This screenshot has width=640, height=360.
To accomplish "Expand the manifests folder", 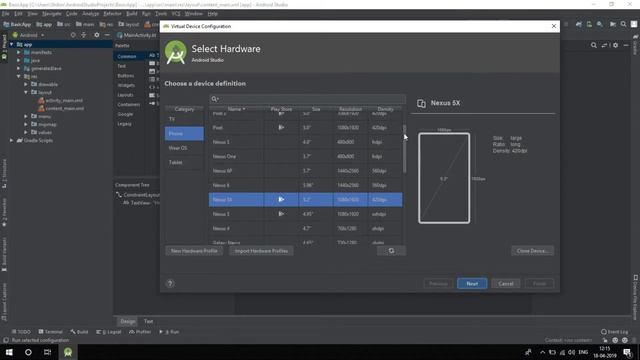I will pyautogui.click(x=18, y=52).
